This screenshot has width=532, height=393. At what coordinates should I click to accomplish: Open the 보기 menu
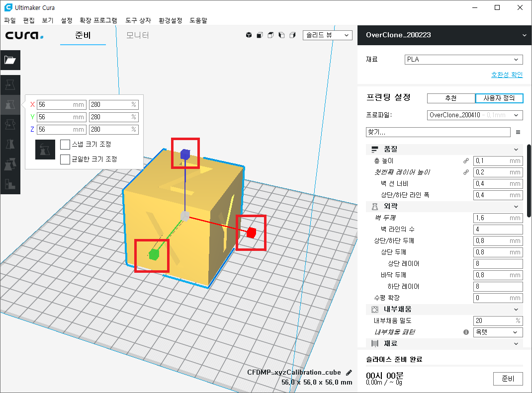(48, 20)
